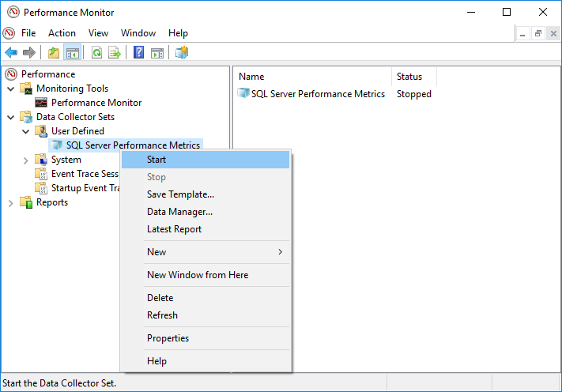Screen dimensions: 562x392
Task: Choose Data Manager... in context menu
Action: pyautogui.click(x=206, y=212)
